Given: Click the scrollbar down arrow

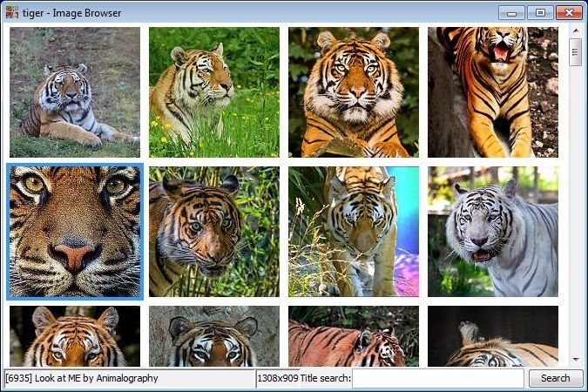Looking at the screenshot, I should tap(575, 359).
